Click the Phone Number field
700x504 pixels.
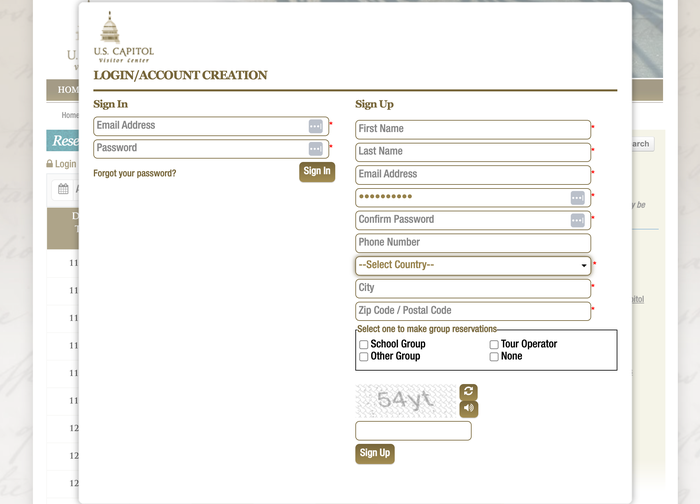pyautogui.click(x=473, y=243)
